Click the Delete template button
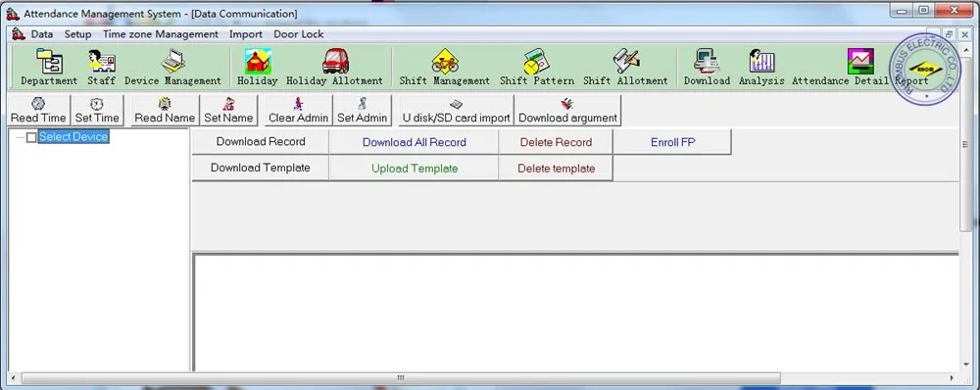Viewport: 980px width, 390px height. [x=556, y=169]
